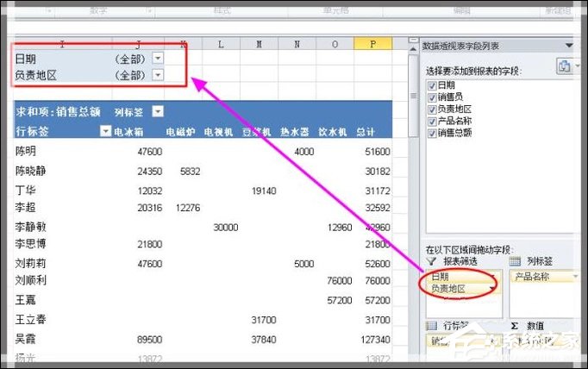Expand the 行标签 filter dropdown

click(105, 131)
